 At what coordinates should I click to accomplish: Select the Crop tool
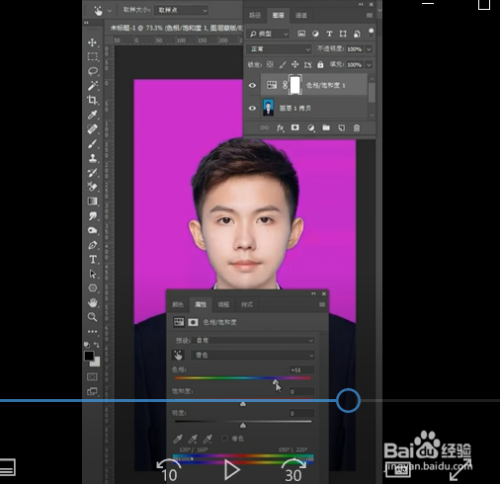click(92, 100)
